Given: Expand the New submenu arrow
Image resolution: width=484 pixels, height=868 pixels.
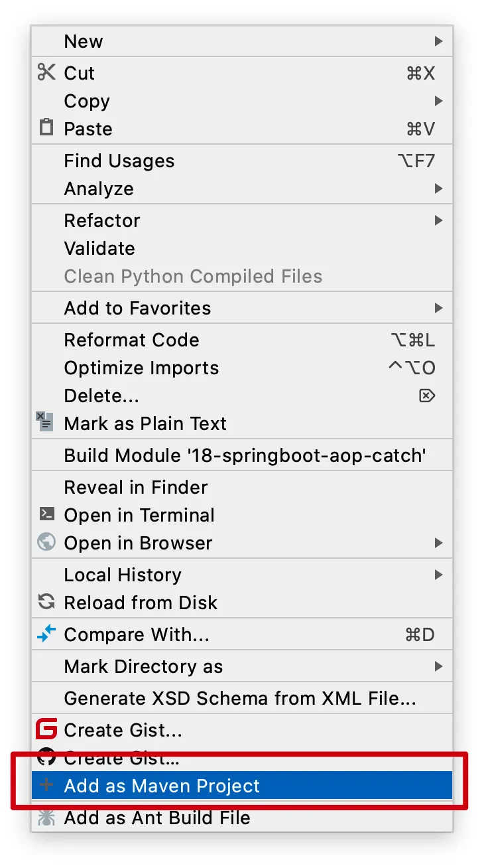Looking at the screenshot, I should [x=438, y=41].
